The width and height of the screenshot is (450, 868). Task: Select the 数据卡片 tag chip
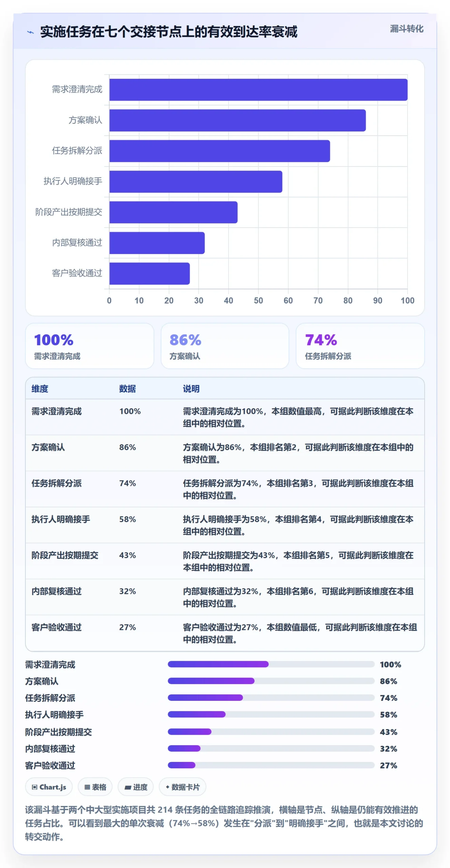point(182,787)
